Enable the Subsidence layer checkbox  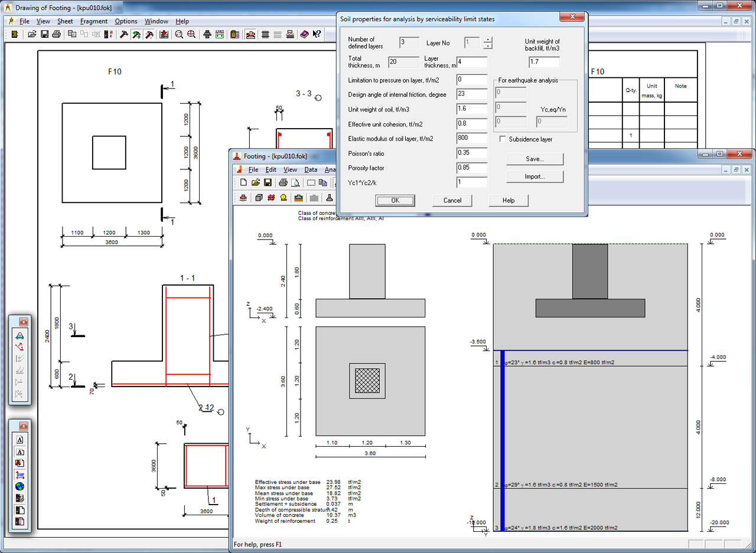[x=503, y=139]
